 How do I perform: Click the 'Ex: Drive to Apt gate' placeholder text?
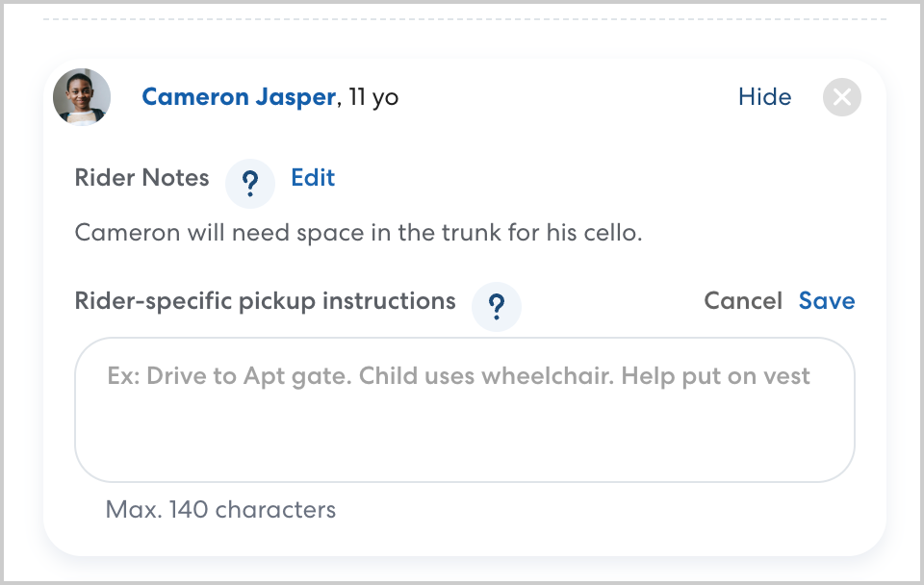458,375
